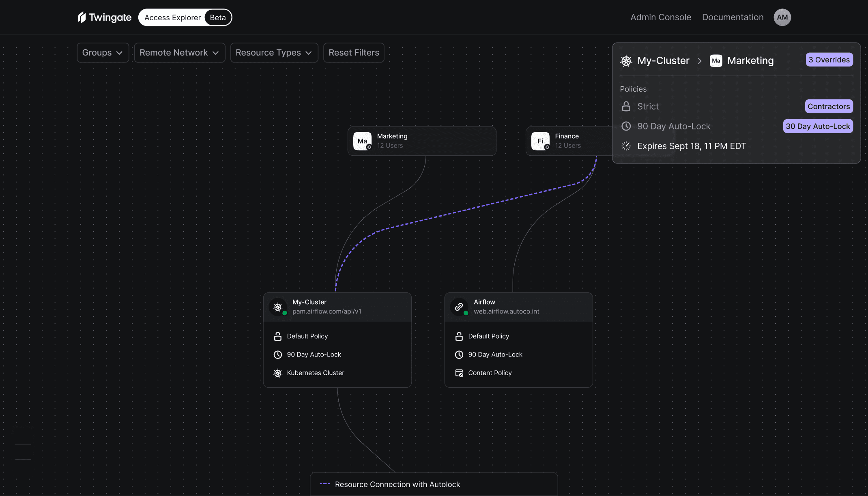Click the Twingate logo icon

(82, 17)
